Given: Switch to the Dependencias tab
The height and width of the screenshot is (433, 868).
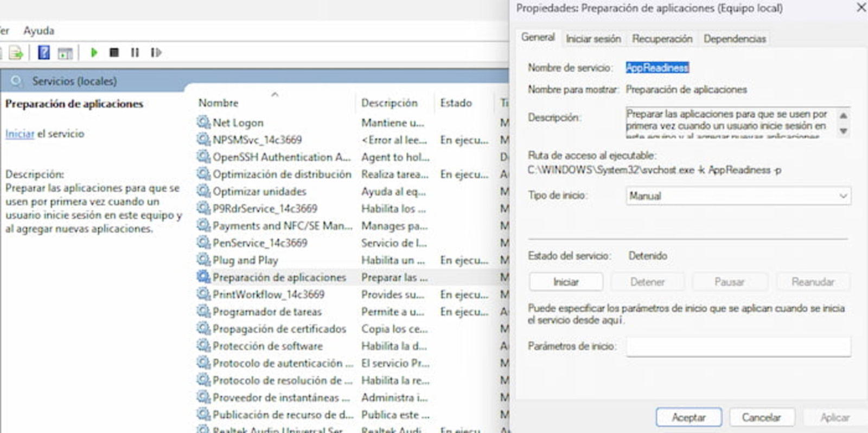Looking at the screenshot, I should tap(735, 38).
